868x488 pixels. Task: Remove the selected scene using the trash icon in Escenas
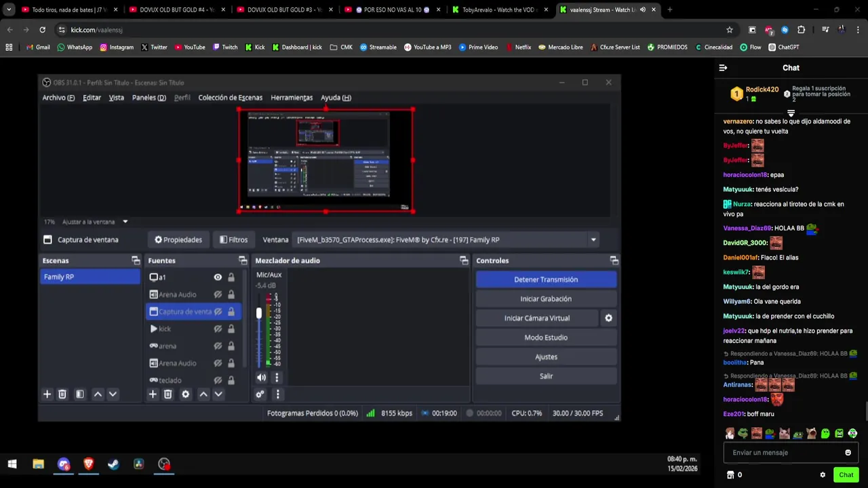(62, 394)
